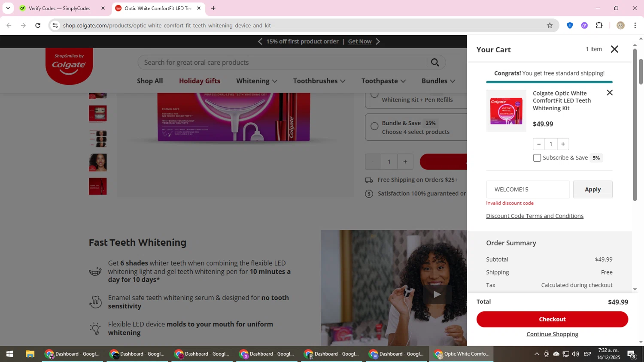Click the search magnifier icon
This screenshot has height=362, width=644.
pos(435,63)
